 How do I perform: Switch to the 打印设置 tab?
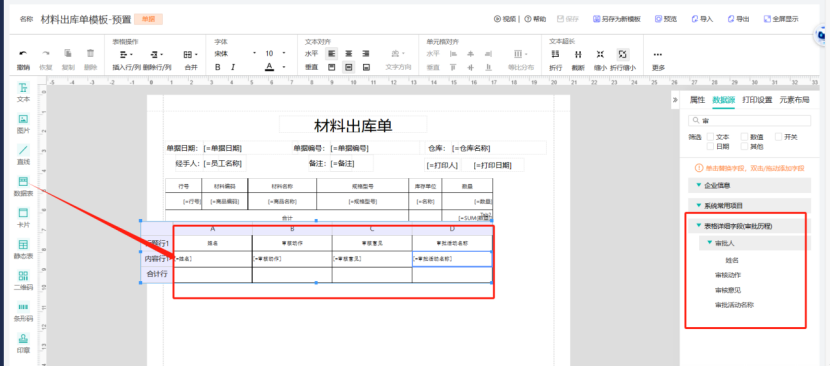757,100
